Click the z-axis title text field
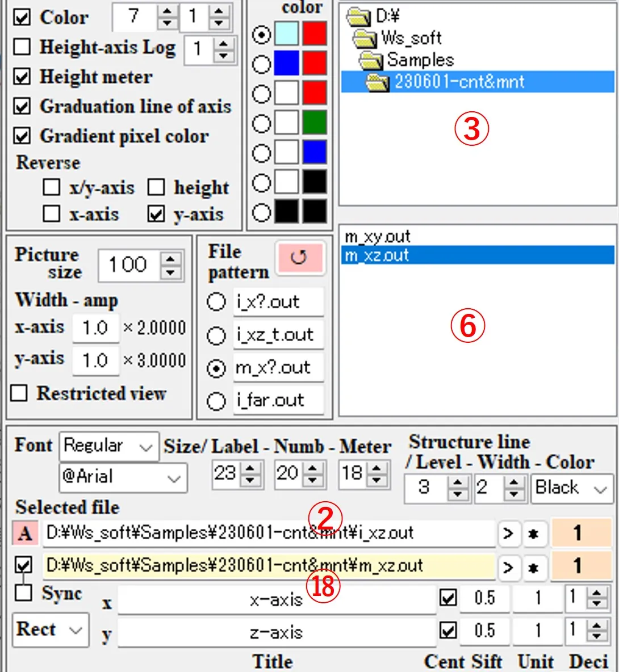The height and width of the screenshot is (672, 619). [277, 633]
